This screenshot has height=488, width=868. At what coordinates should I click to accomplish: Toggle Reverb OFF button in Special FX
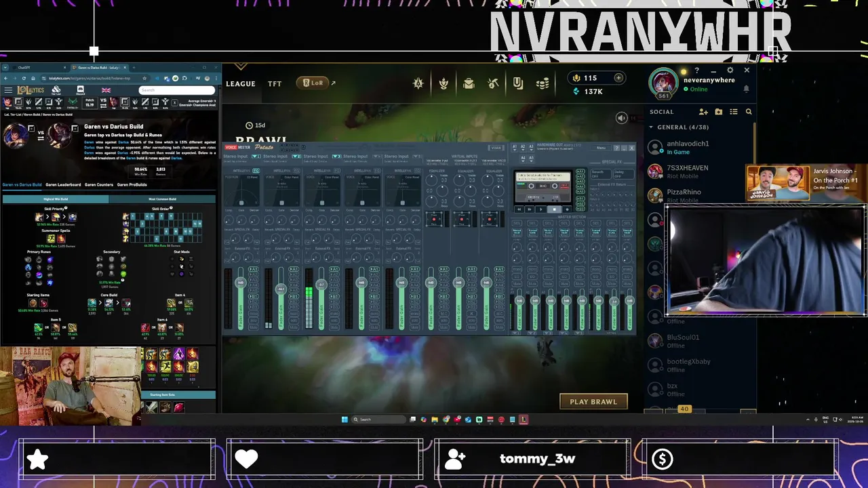(x=601, y=174)
